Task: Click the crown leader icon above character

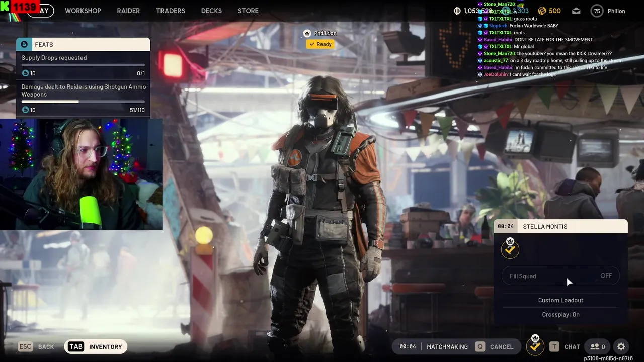Action: pos(307,33)
